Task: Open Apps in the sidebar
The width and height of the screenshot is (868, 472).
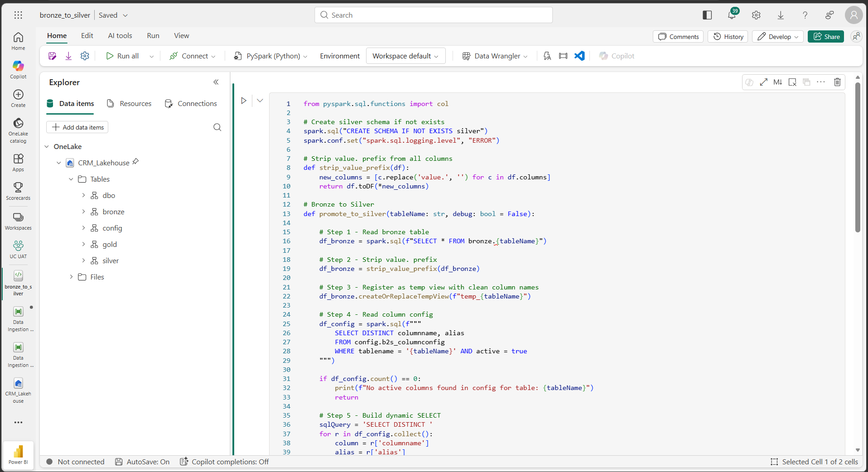Action: click(x=18, y=163)
